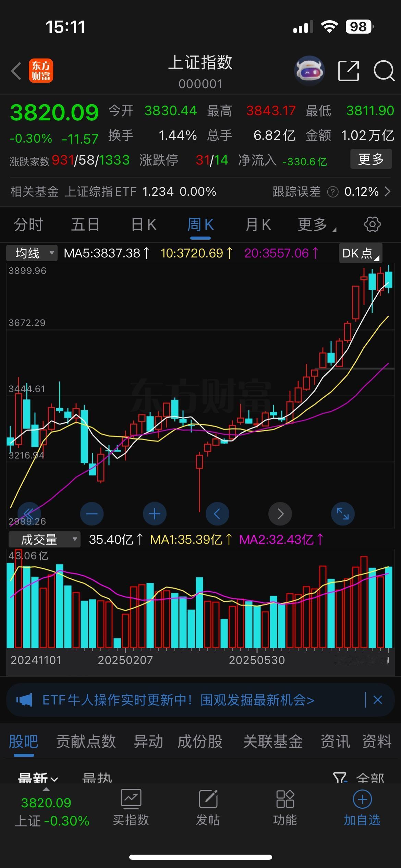The width and height of the screenshot is (401, 868).
Task: Tap the 上证指数 000001 title
Action: click(200, 71)
